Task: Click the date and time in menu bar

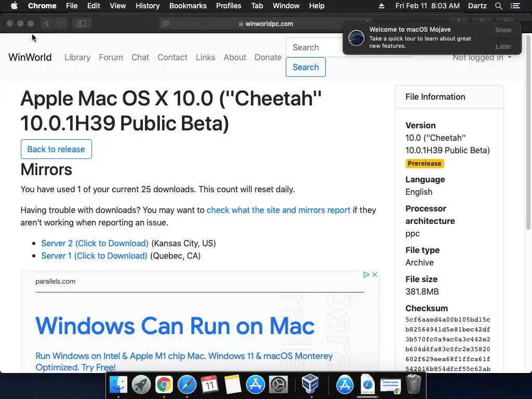Action: [428, 6]
